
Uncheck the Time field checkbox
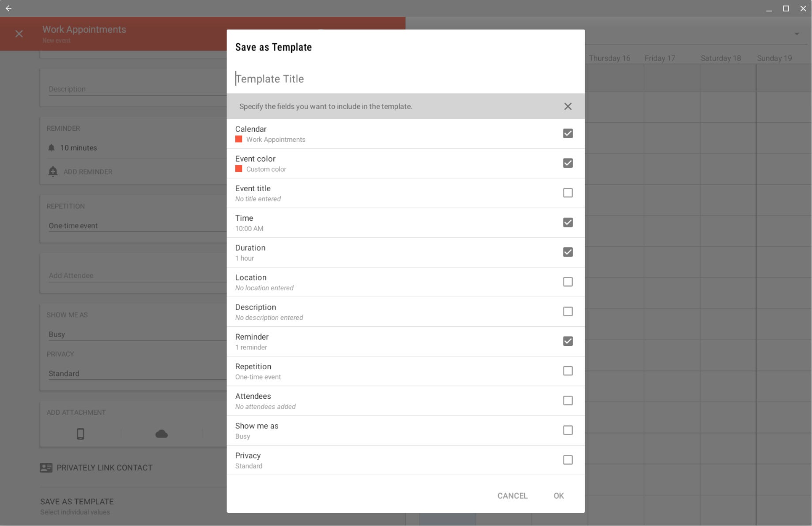(x=568, y=222)
